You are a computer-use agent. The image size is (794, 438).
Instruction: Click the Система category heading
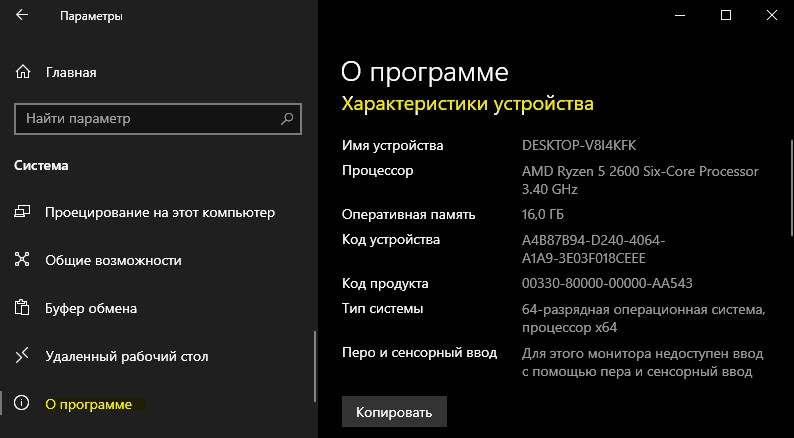pos(41,166)
